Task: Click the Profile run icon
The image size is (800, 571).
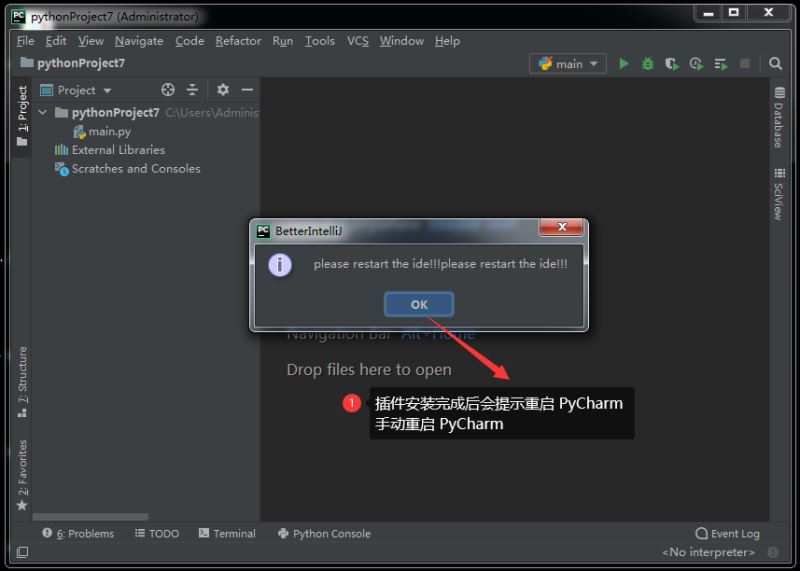Action: [697, 64]
